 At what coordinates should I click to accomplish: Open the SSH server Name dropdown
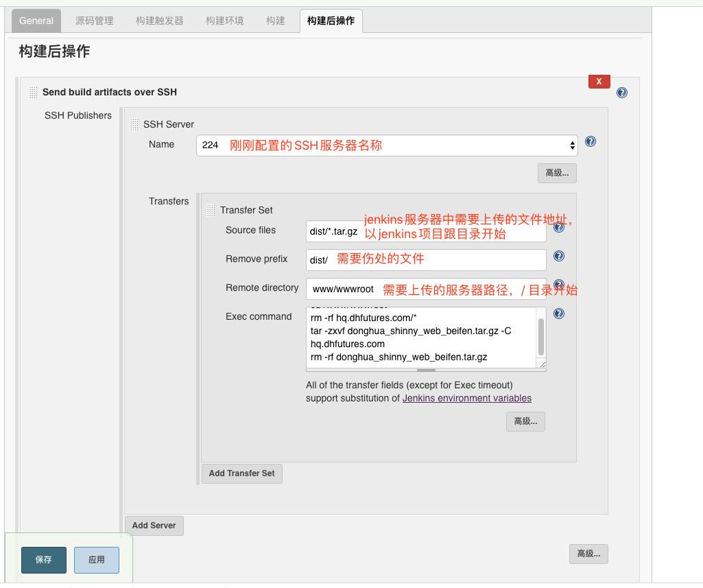click(x=387, y=145)
